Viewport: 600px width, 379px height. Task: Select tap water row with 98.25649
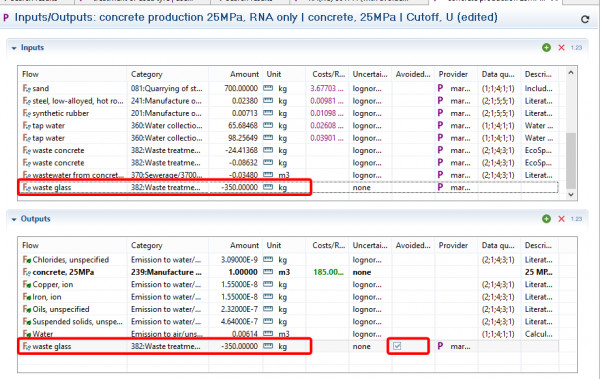click(288, 138)
